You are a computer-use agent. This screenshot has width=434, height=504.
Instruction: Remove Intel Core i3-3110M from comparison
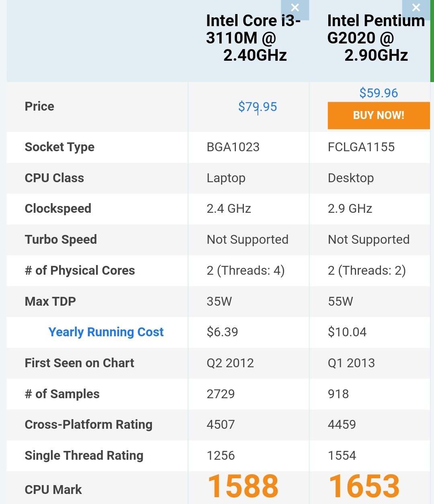coord(295,7)
